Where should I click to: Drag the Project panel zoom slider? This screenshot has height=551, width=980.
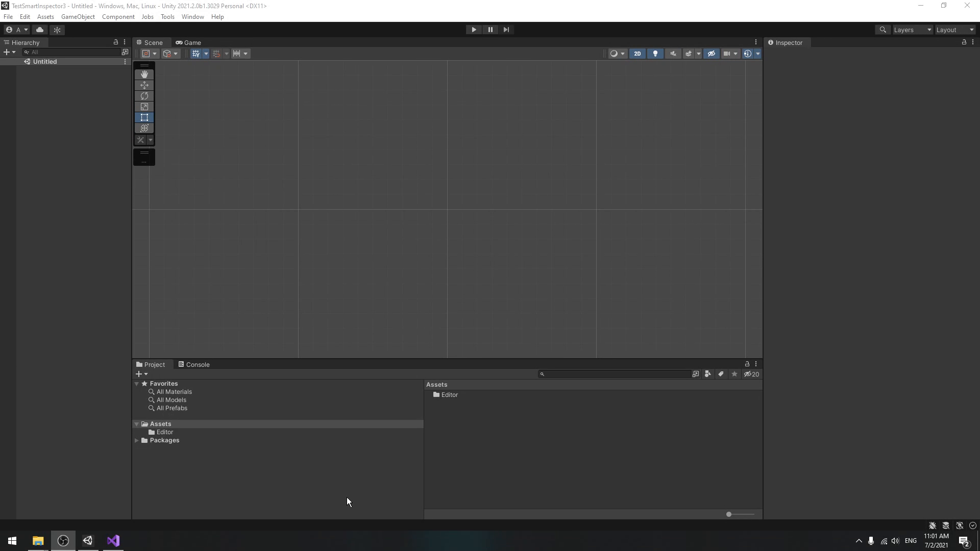coord(729,514)
